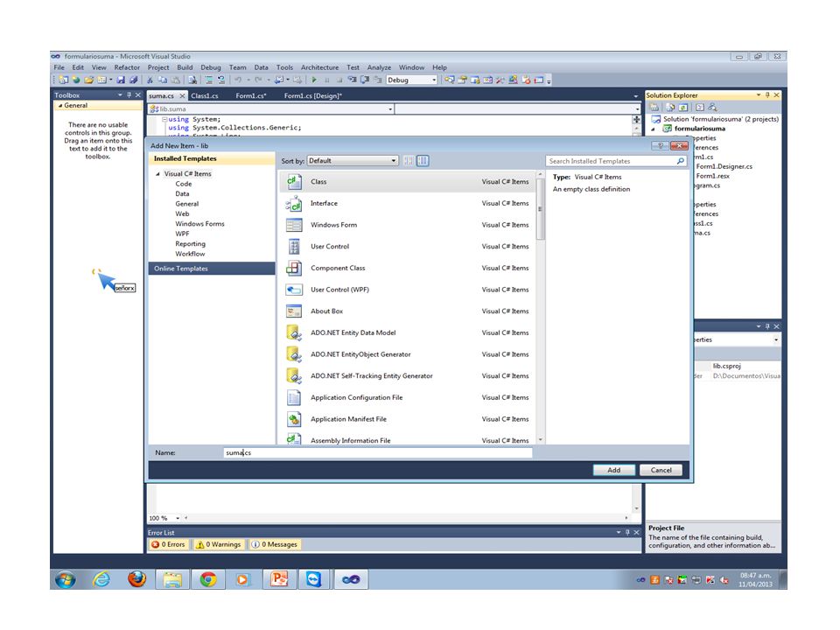Image resolution: width=840 pixels, height=630 pixels.
Task: Click the search magnifier in Installed Templates box
Action: click(681, 161)
